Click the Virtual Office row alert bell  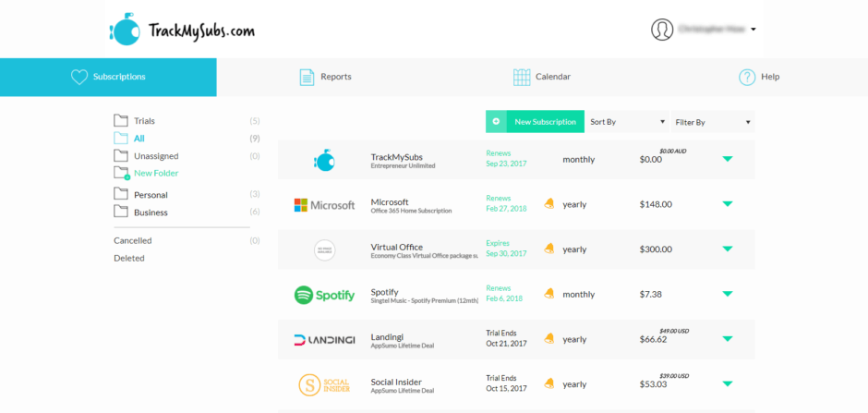(549, 249)
